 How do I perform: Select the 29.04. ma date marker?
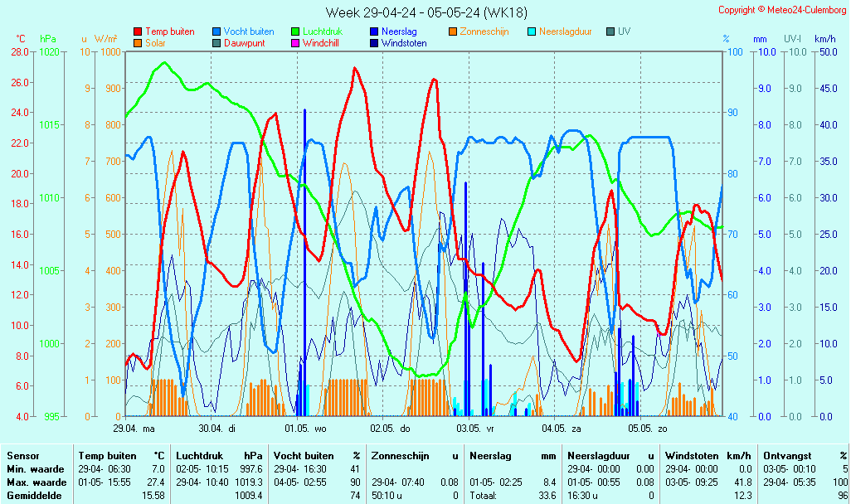point(134,429)
